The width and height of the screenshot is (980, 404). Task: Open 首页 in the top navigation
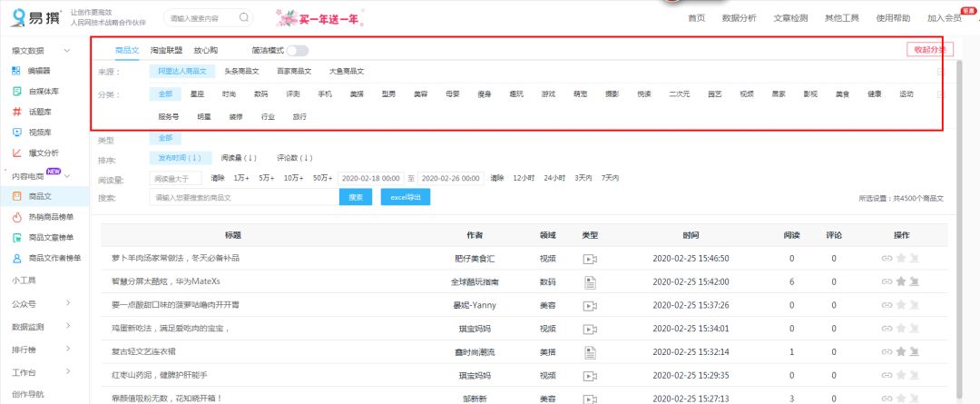696,18
